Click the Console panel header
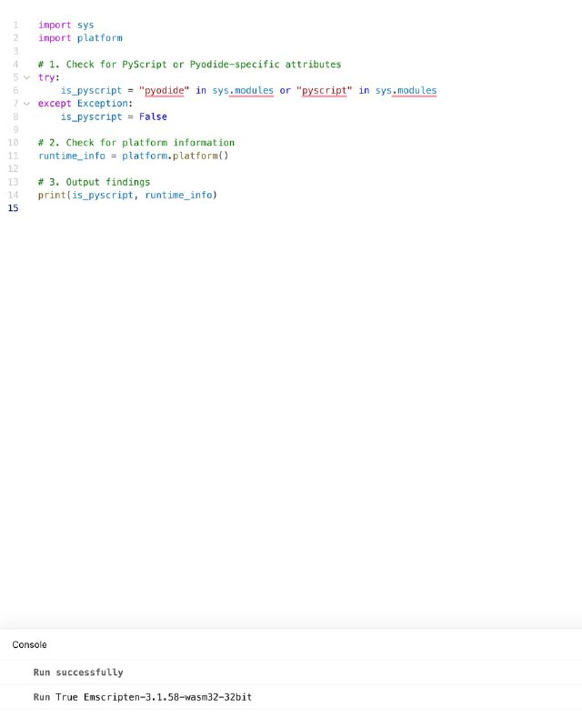Image resolution: width=582 pixels, height=728 pixels. pos(29,644)
